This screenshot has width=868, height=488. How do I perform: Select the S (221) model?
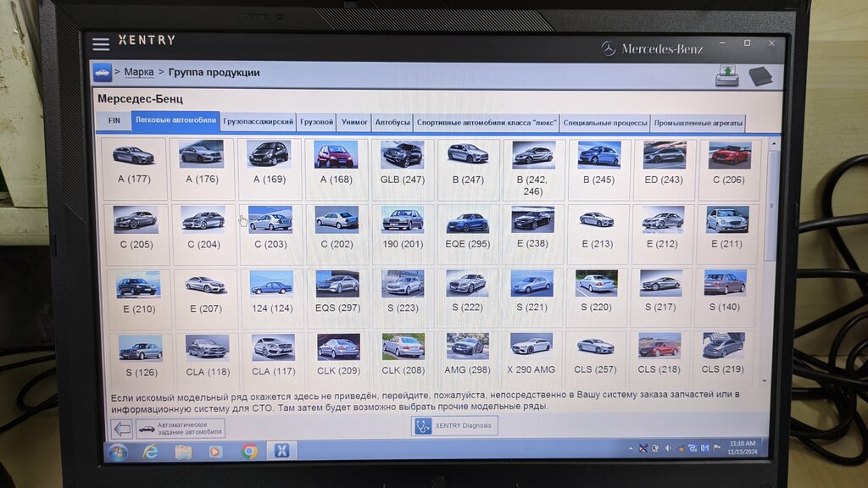click(x=531, y=297)
